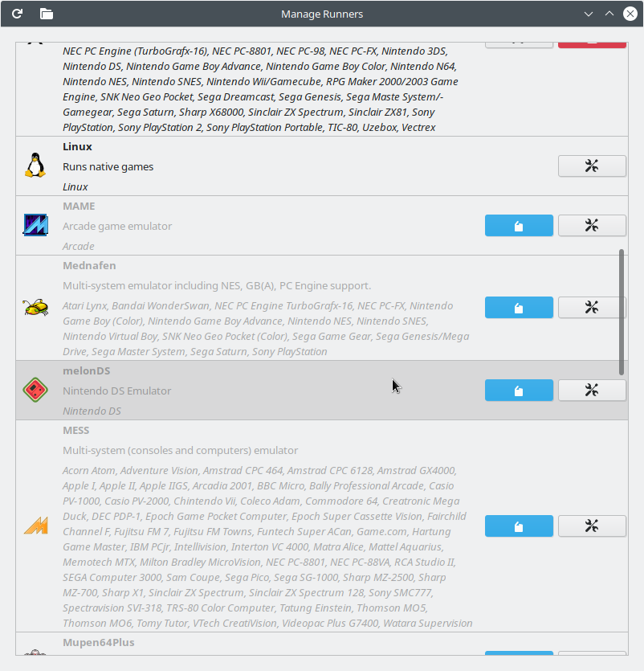Viewport: 644px width, 671px height.
Task: Configure the Linux runner
Action: [x=592, y=166]
